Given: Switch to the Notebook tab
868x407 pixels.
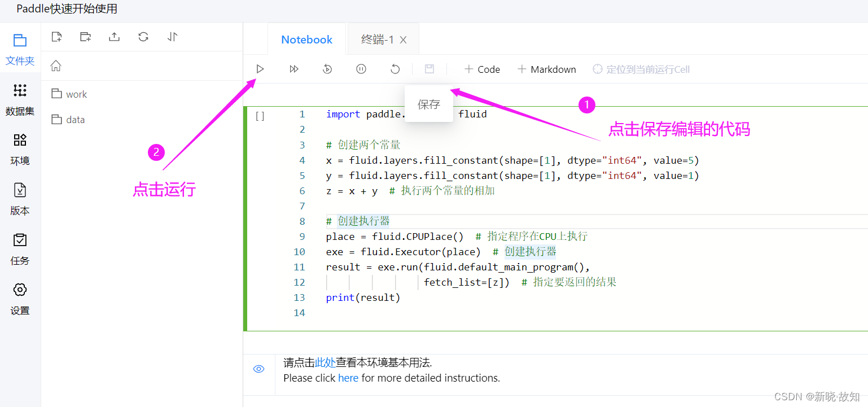Looking at the screenshot, I should click(x=307, y=40).
